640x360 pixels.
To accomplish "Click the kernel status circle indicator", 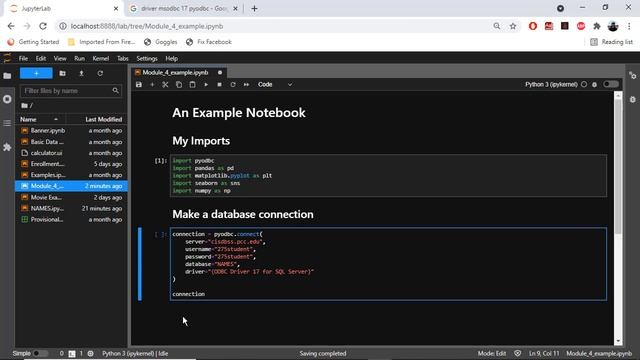I will click(x=584, y=84).
